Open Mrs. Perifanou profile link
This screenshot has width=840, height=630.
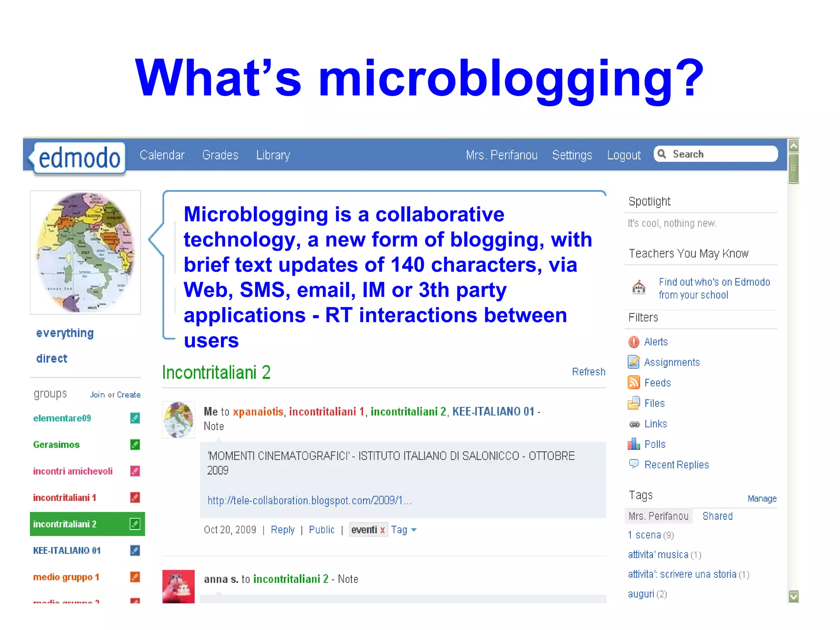point(502,155)
